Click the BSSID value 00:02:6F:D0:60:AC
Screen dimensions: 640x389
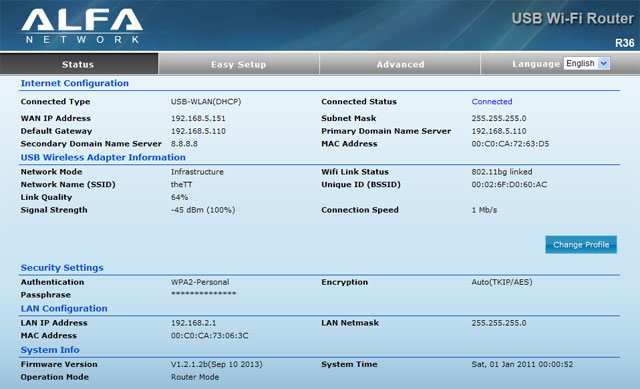pos(509,184)
